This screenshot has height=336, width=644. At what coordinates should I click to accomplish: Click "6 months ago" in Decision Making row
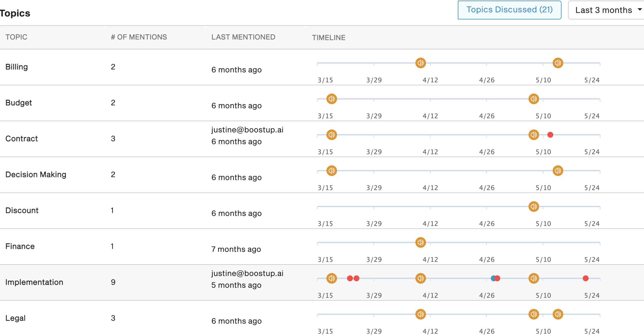236,177
